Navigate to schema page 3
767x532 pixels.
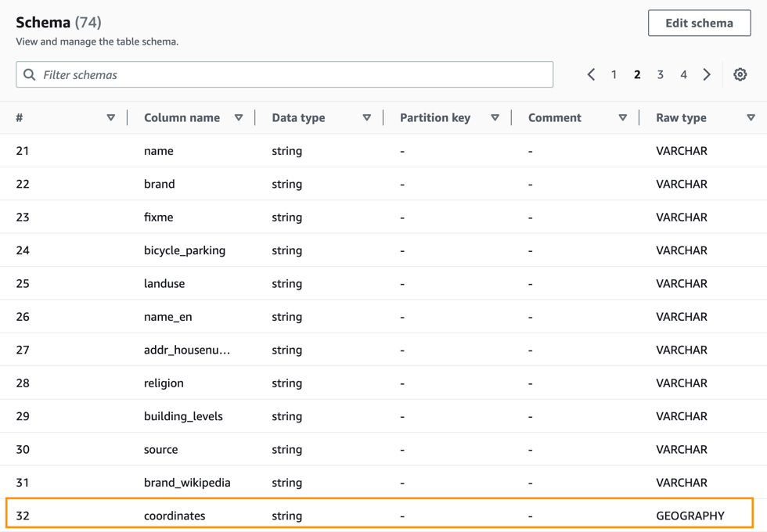coord(660,74)
